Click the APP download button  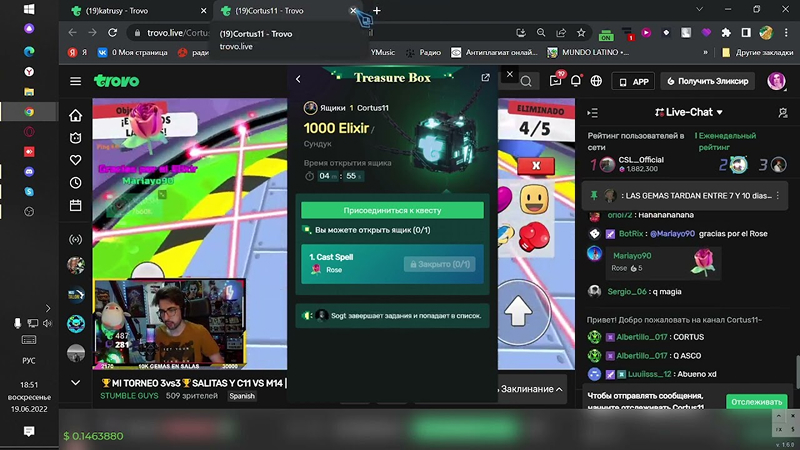pos(633,81)
